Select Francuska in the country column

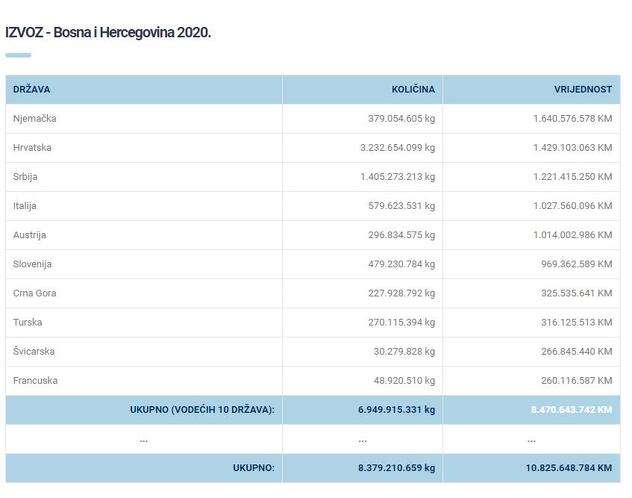[35, 381]
